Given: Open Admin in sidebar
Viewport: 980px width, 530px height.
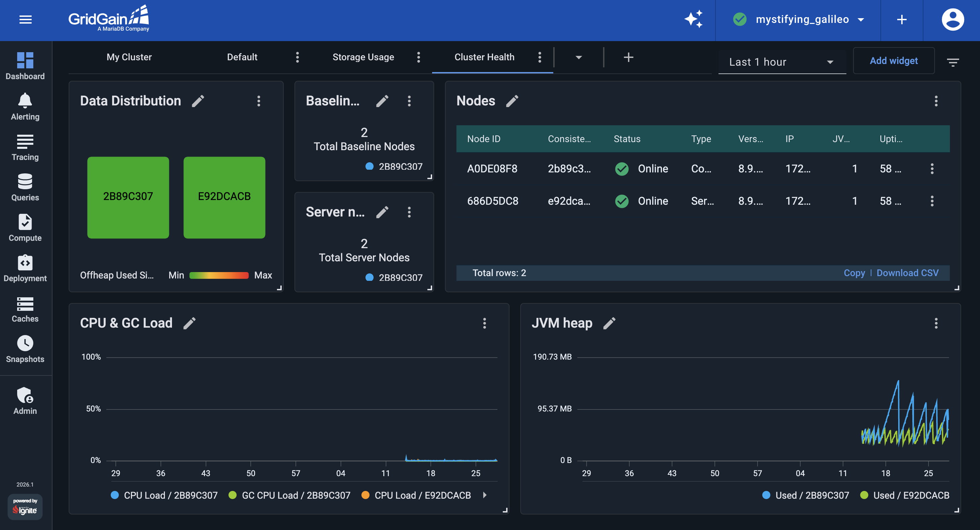Looking at the screenshot, I should 25,401.
